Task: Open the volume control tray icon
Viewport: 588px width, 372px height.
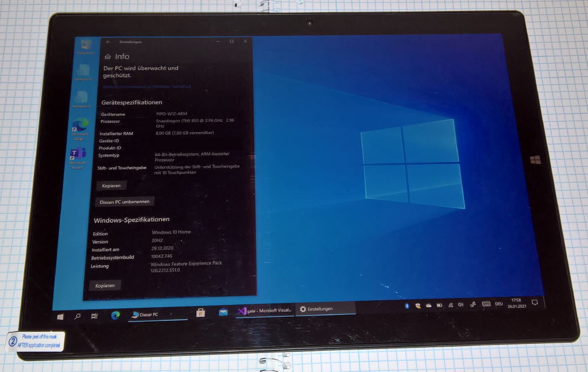Action: (x=461, y=304)
